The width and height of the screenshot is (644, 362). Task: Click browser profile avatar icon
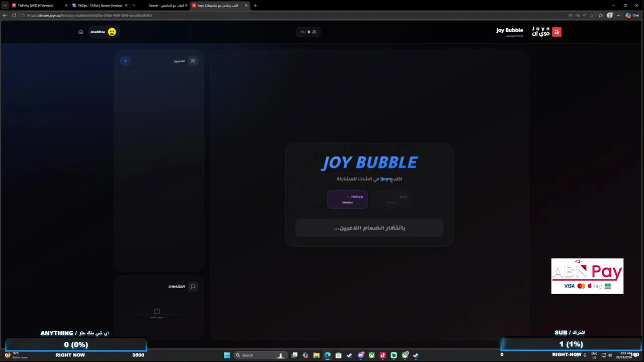(610, 15)
